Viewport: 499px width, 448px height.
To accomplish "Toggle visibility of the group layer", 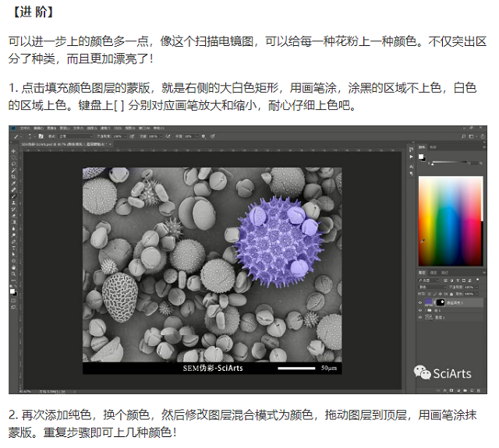I will point(420,310).
